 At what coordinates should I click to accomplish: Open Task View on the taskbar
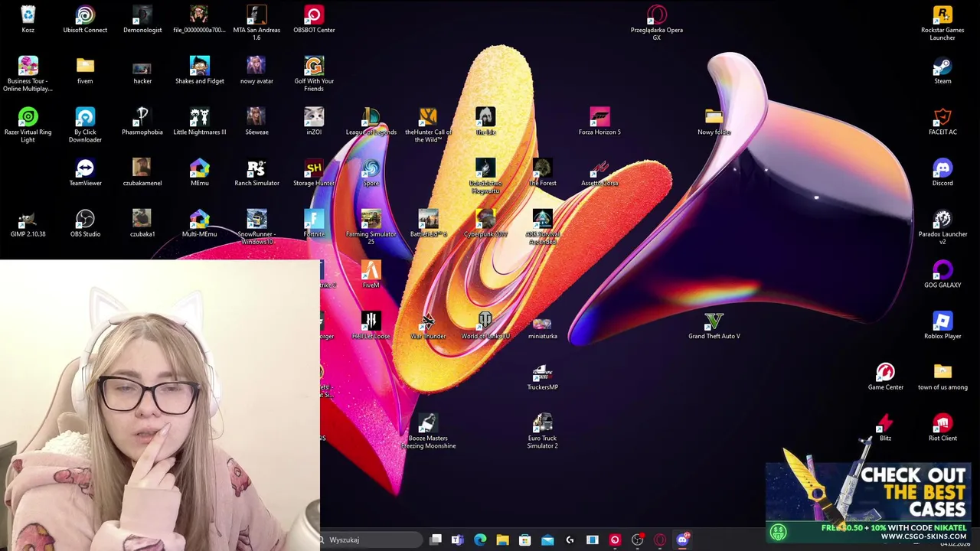click(436, 540)
